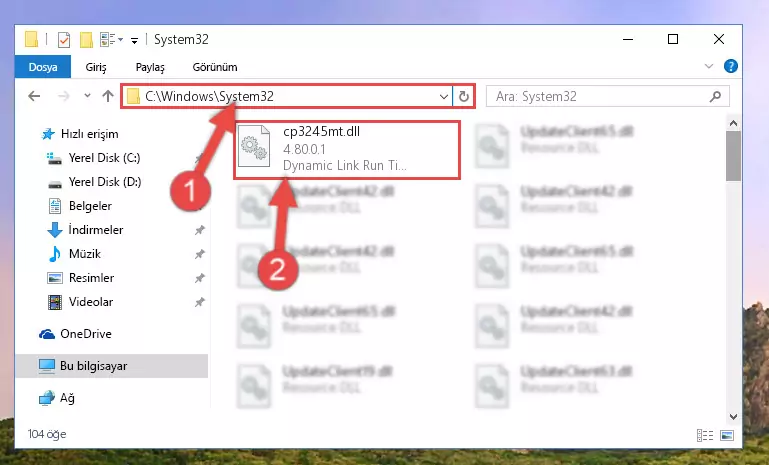769x465 pixels.
Task: Click the cp3245mt.dll gear file icon
Action: [x=254, y=146]
